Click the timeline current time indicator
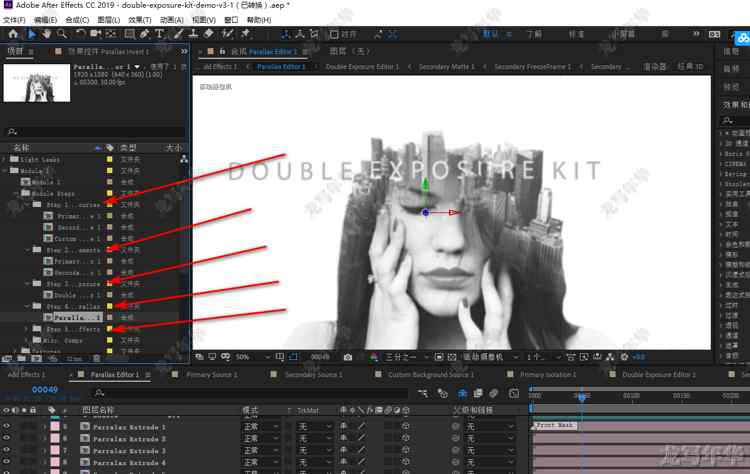The width and height of the screenshot is (750, 474). (582, 397)
